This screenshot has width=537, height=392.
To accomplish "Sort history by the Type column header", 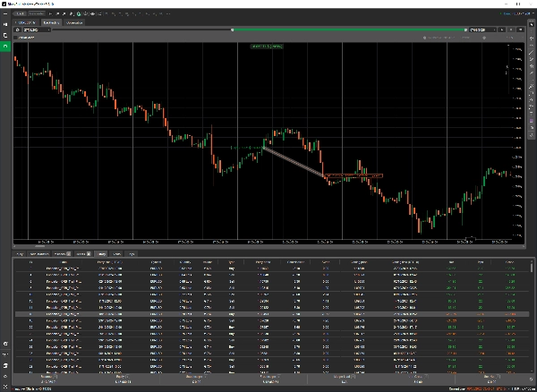I will 231,262.
